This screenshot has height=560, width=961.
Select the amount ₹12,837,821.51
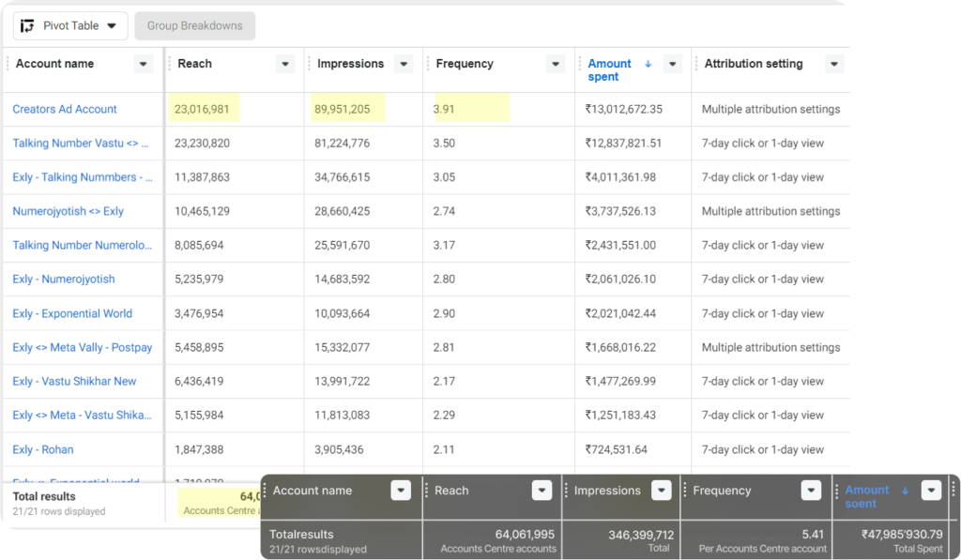623,144
